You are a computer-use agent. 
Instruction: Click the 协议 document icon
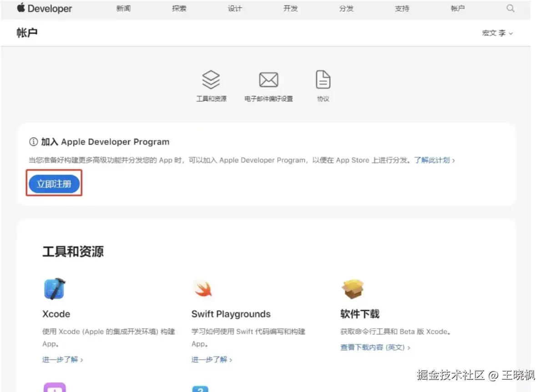point(323,80)
